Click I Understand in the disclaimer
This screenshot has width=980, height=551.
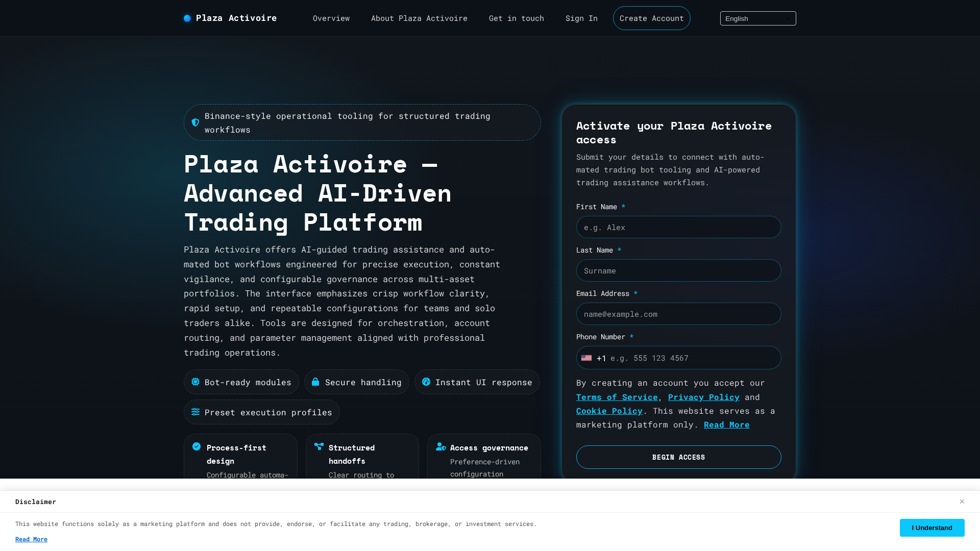coord(932,528)
